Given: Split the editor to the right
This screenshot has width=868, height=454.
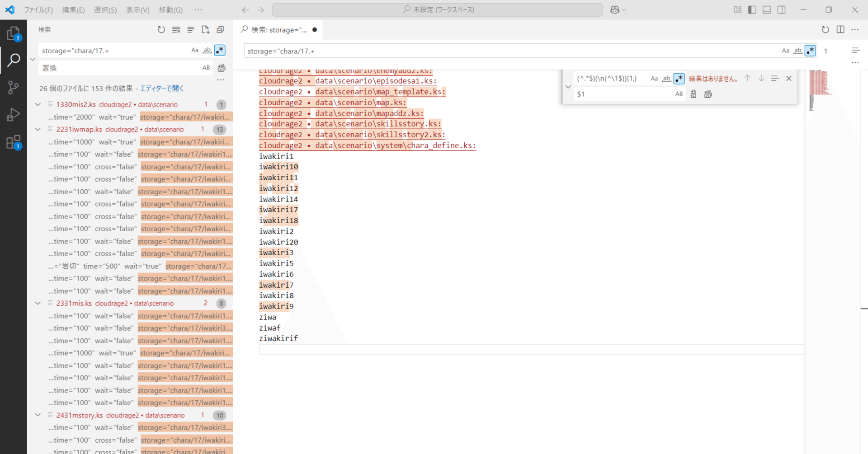Looking at the screenshot, I should coord(840,30).
